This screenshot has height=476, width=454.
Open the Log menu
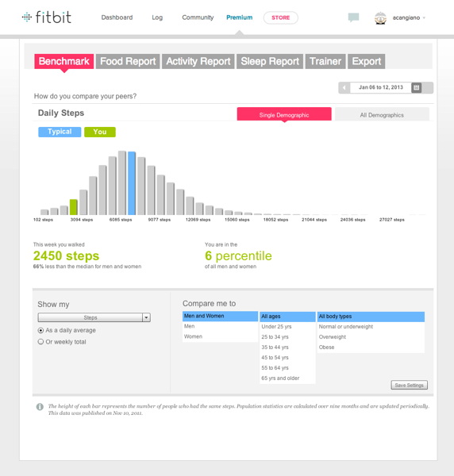tap(157, 17)
